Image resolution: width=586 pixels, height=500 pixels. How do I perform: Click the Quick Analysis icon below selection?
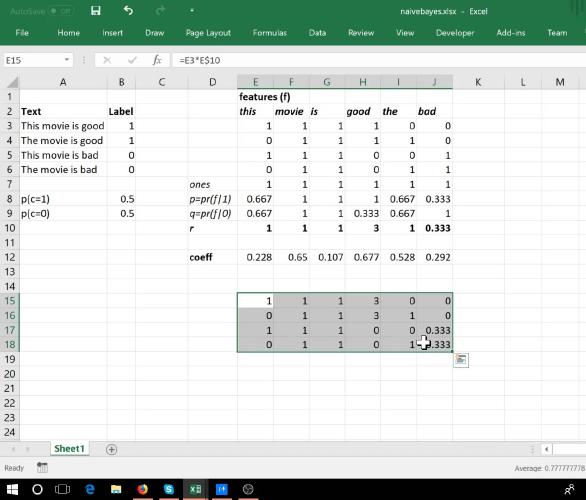pyautogui.click(x=461, y=360)
